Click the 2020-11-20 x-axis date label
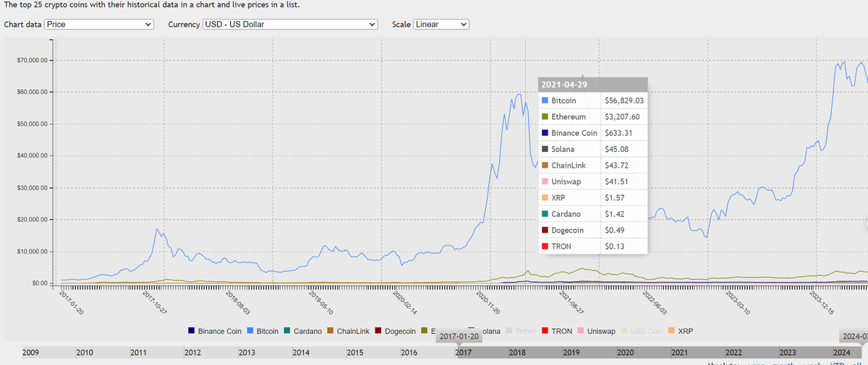Image resolution: width=868 pixels, height=365 pixels. 487,303
